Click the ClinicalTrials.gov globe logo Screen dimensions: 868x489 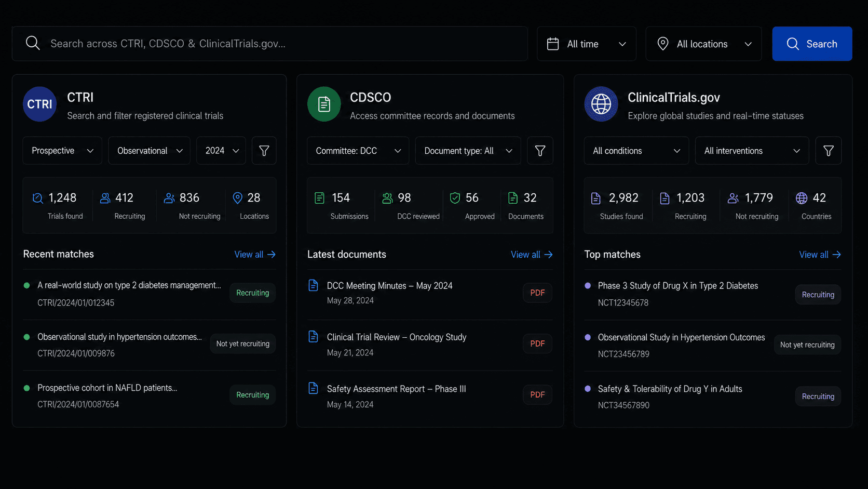pyautogui.click(x=601, y=104)
